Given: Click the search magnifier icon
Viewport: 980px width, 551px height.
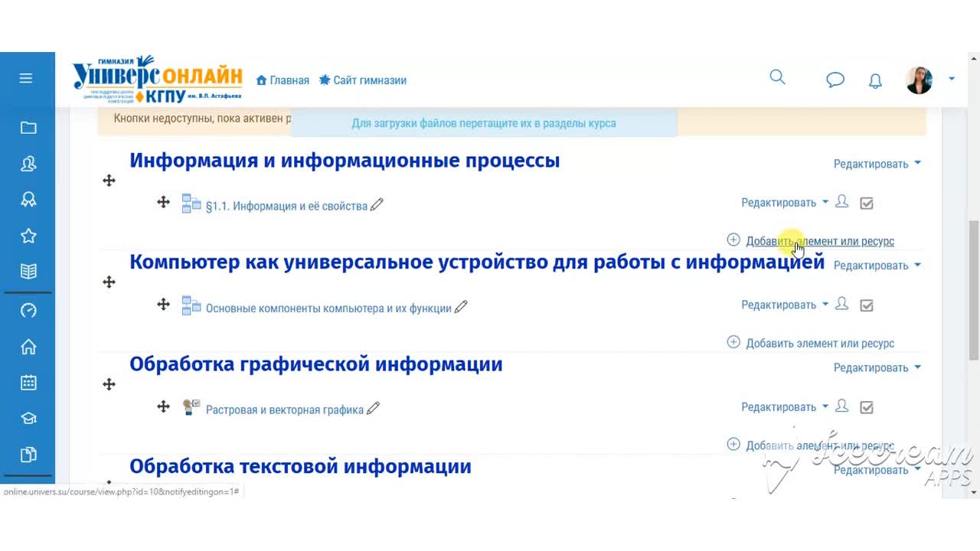Looking at the screenshot, I should pyautogui.click(x=777, y=77).
